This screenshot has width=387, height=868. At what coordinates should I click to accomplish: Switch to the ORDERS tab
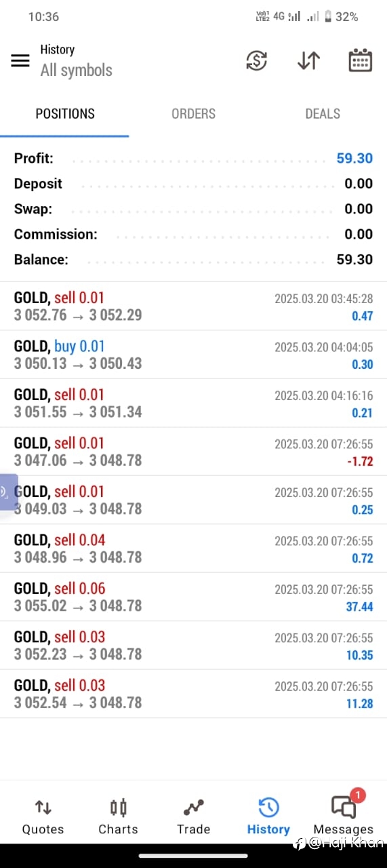click(193, 114)
